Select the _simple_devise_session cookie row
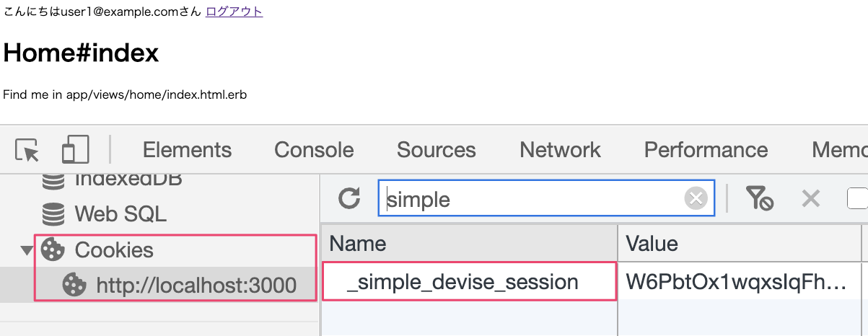The width and height of the screenshot is (868, 336). [x=463, y=282]
